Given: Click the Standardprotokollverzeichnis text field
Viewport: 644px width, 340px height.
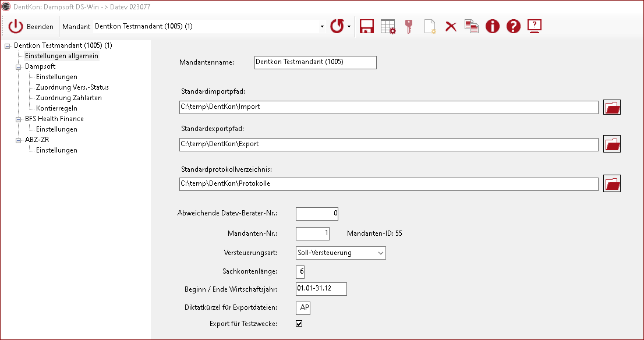Looking at the screenshot, I should tap(388, 184).
